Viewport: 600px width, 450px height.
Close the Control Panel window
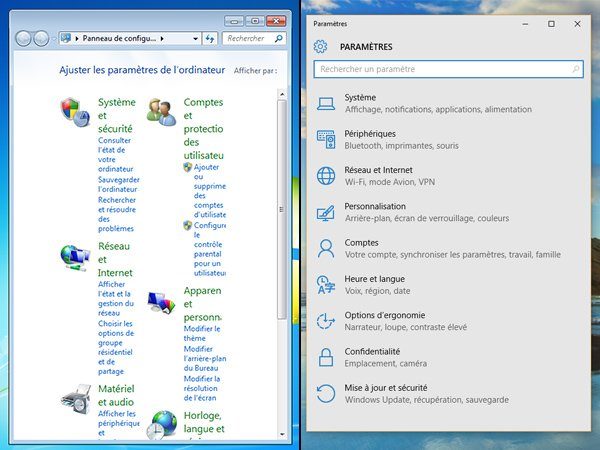point(276,21)
